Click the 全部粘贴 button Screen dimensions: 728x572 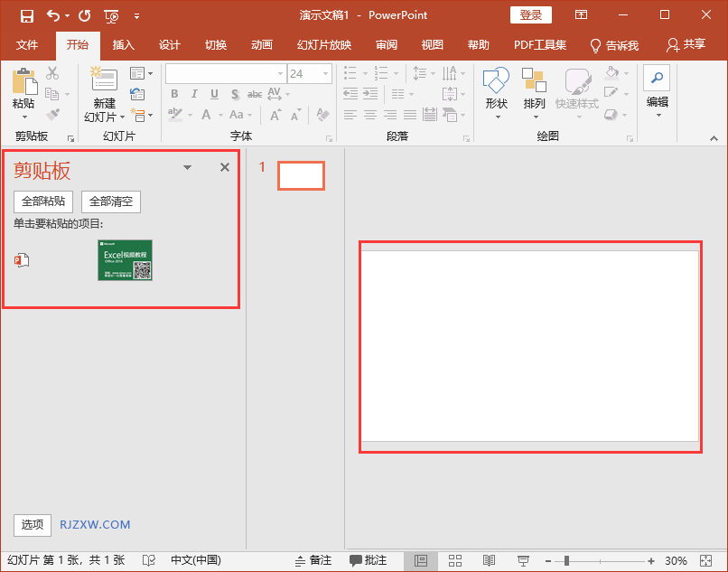coord(43,202)
